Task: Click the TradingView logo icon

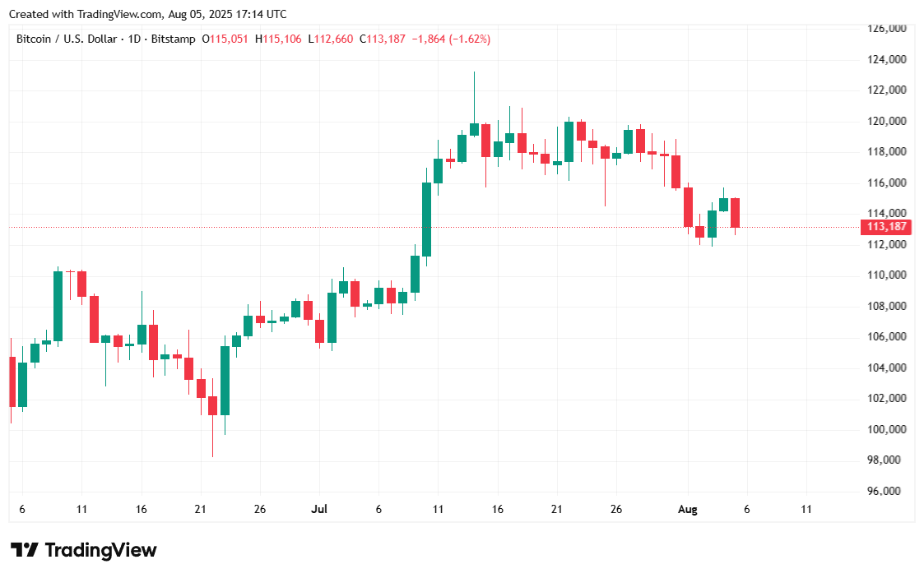Action: pos(24,550)
